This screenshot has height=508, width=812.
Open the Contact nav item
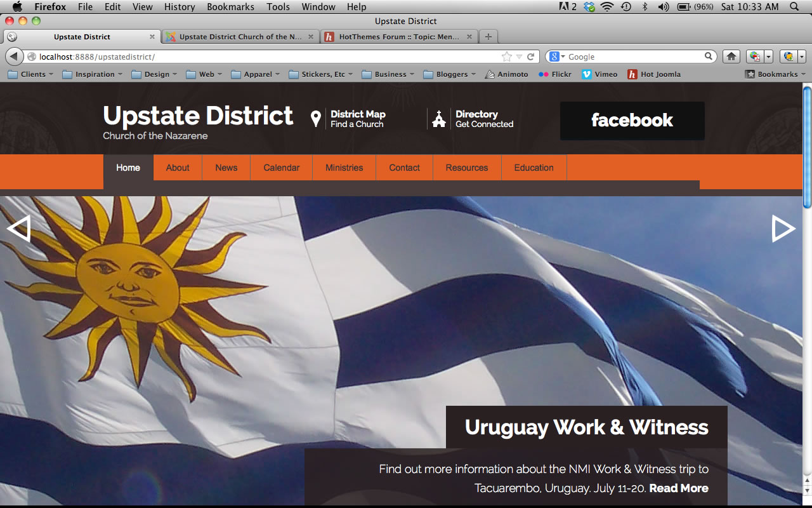pos(405,168)
